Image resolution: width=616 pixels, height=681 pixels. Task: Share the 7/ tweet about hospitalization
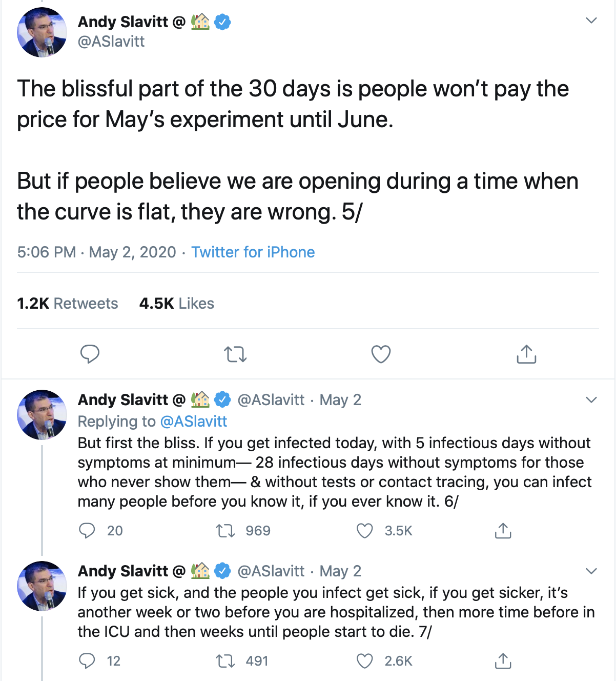[503, 660]
